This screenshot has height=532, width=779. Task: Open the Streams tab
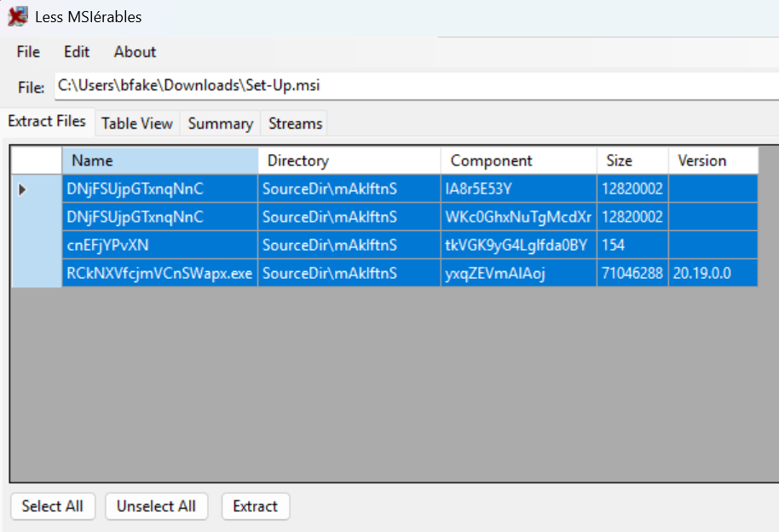295,124
